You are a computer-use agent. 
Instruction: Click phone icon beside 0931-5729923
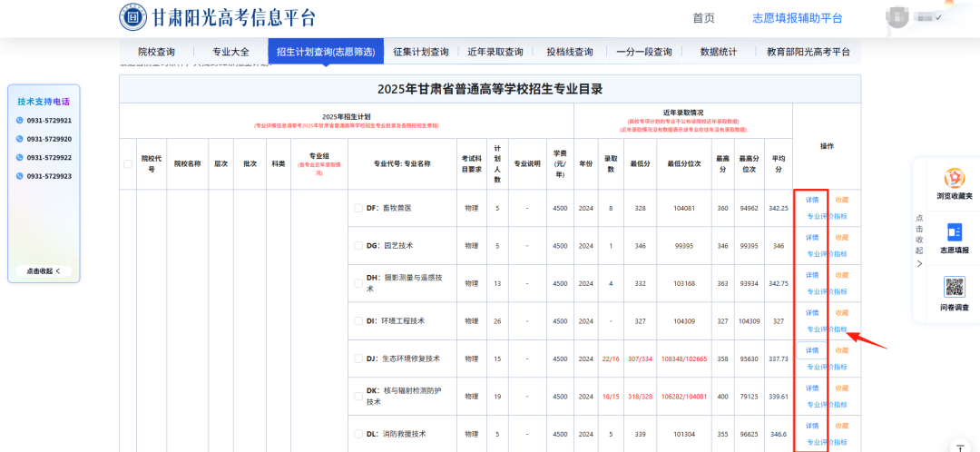[19, 176]
